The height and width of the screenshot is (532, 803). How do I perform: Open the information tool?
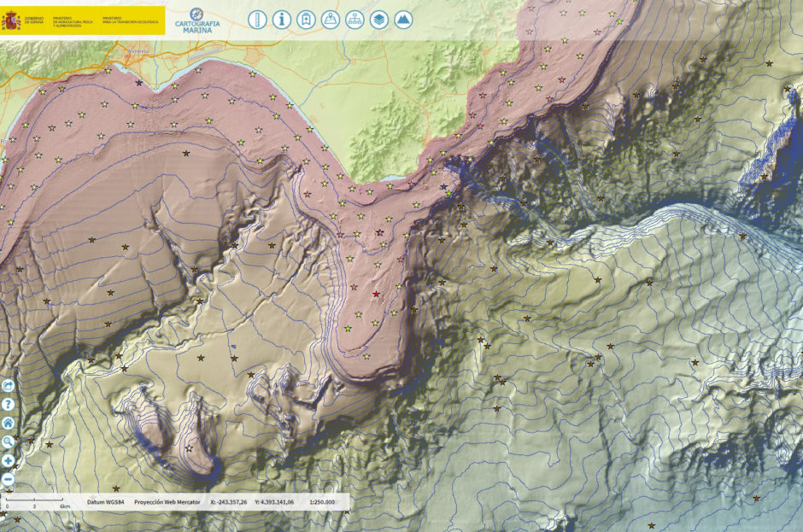coord(282,20)
